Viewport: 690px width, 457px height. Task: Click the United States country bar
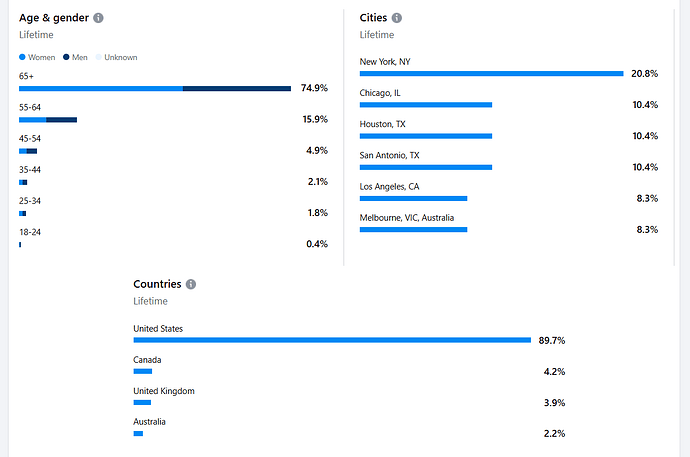point(332,340)
